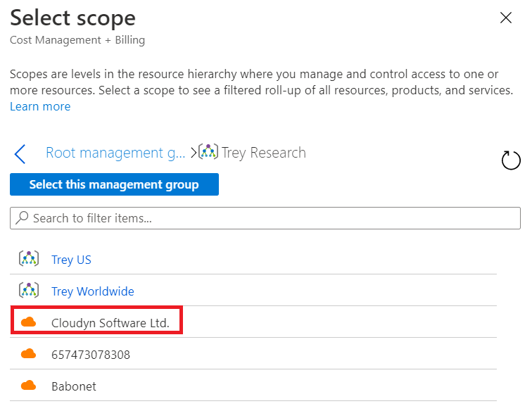Click the Trey Worldwide management group icon
The image size is (532, 418).
click(28, 291)
